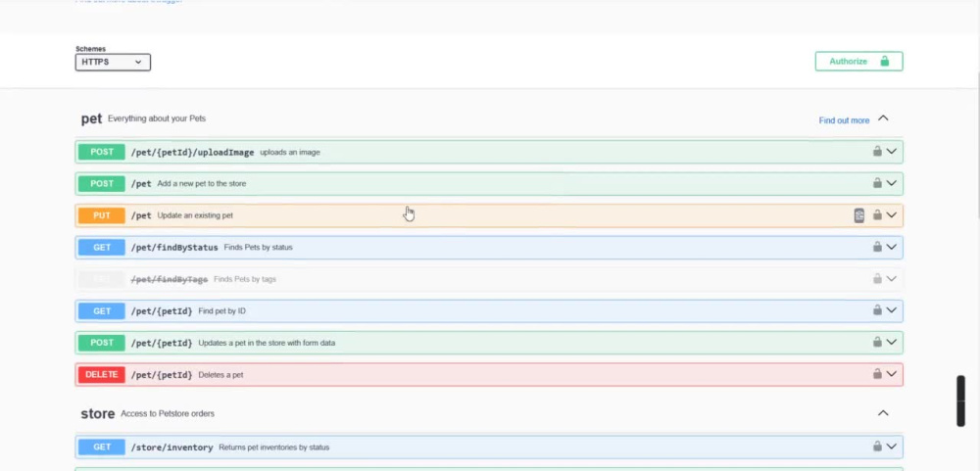Screen dimensions: 980x471
Task: Click POST badge for Updates a pet with form data
Action: 101,343
